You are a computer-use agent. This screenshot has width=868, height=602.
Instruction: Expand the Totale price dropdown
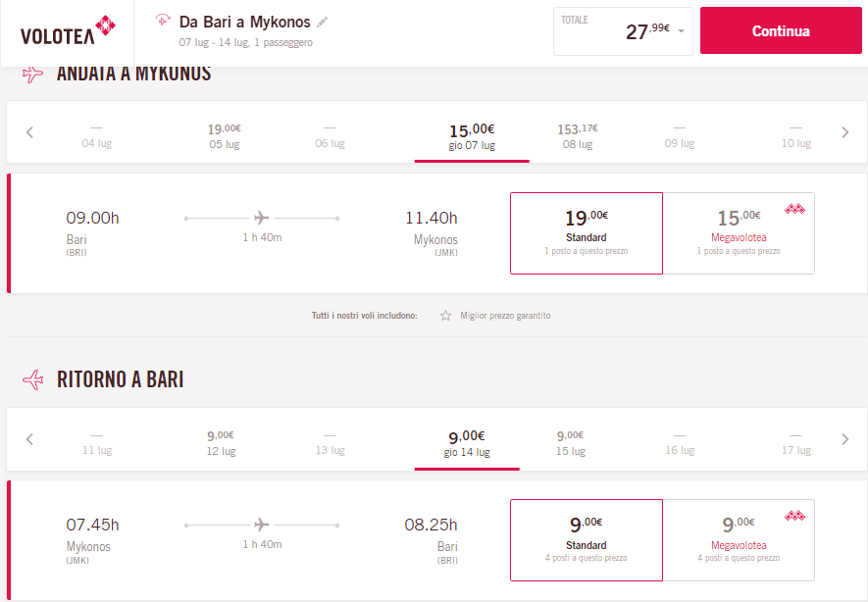pos(681,31)
